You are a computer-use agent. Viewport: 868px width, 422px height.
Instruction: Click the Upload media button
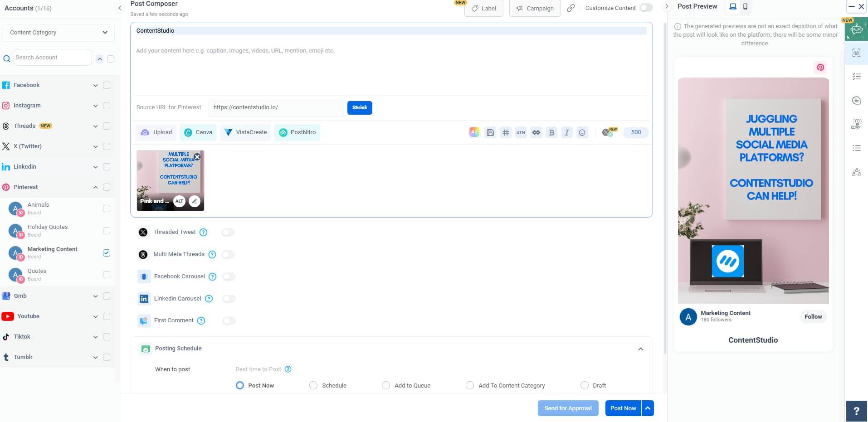pyautogui.click(x=156, y=132)
